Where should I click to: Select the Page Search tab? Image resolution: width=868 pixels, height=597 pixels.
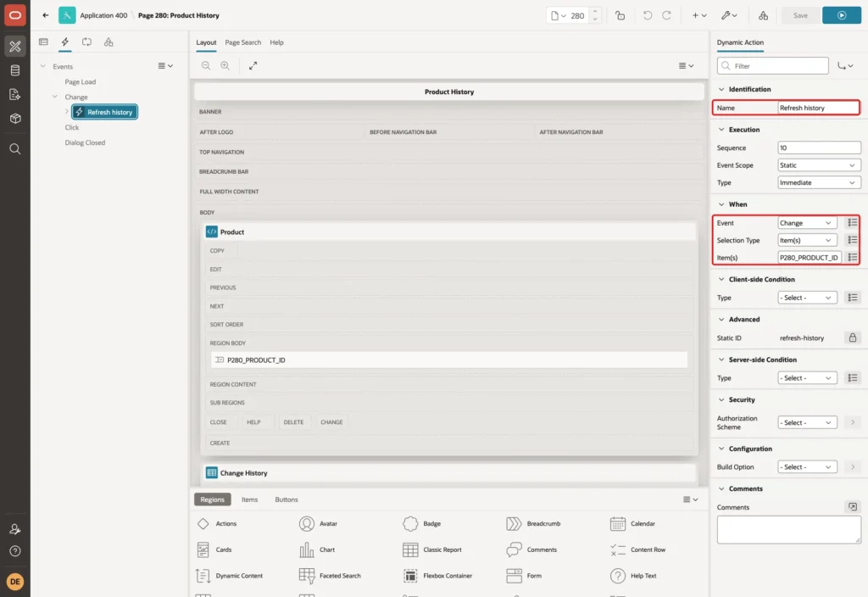pos(242,42)
